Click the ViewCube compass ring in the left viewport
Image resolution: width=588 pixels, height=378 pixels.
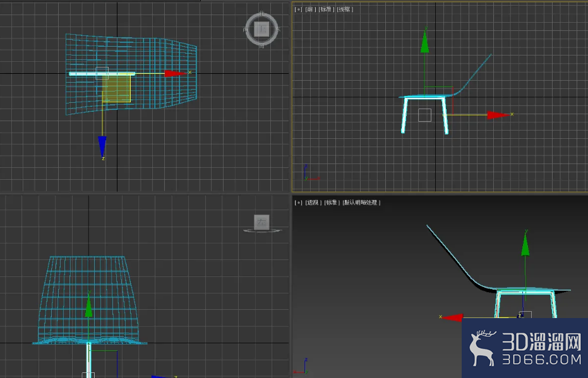click(x=263, y=231)
